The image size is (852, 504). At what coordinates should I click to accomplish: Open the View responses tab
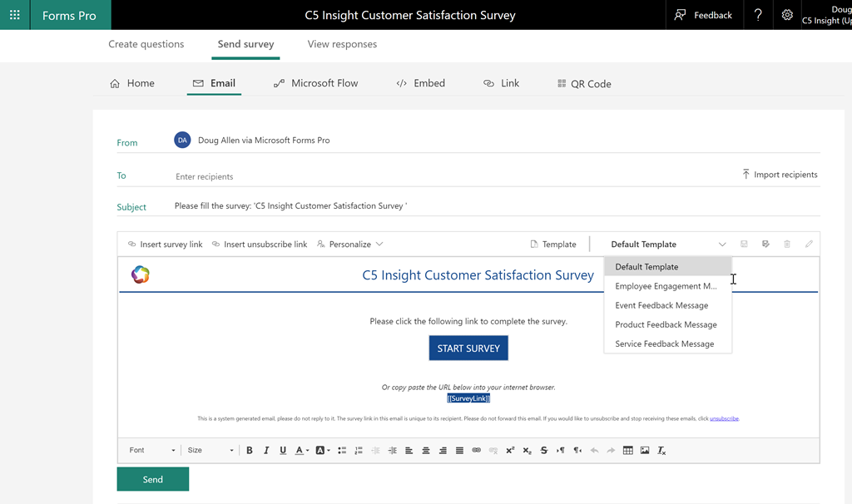[342, 44]
